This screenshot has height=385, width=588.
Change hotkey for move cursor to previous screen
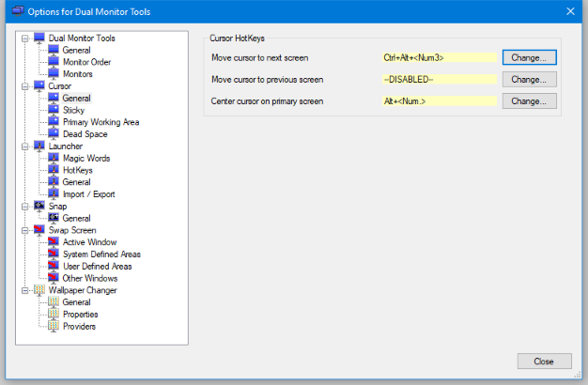(530, 79)
